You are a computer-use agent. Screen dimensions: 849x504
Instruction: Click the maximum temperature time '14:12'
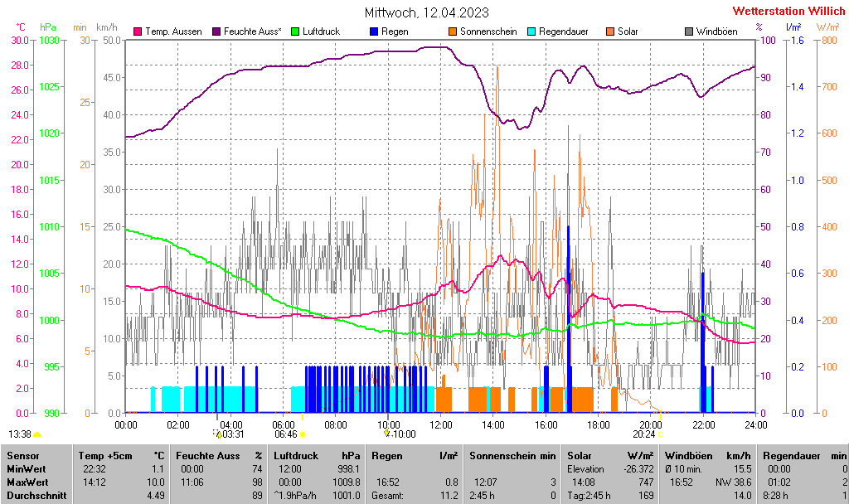[x=95, y=482]
